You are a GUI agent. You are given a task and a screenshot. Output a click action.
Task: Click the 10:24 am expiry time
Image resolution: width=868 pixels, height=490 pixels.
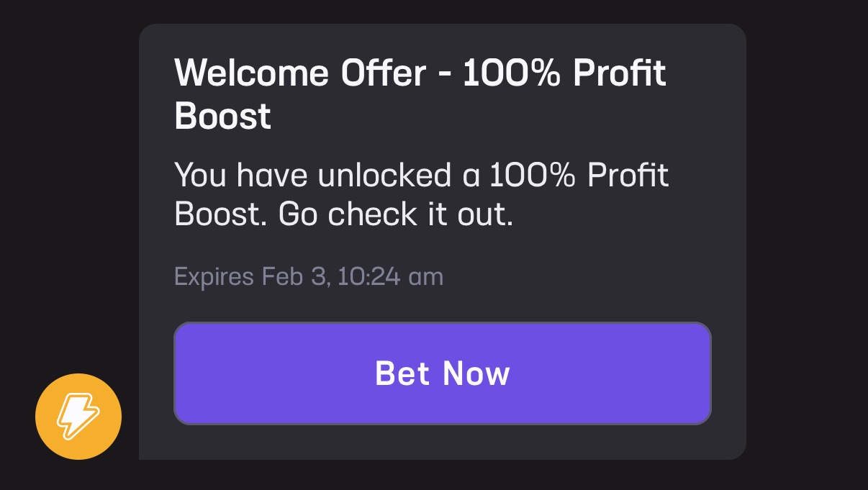390,276
